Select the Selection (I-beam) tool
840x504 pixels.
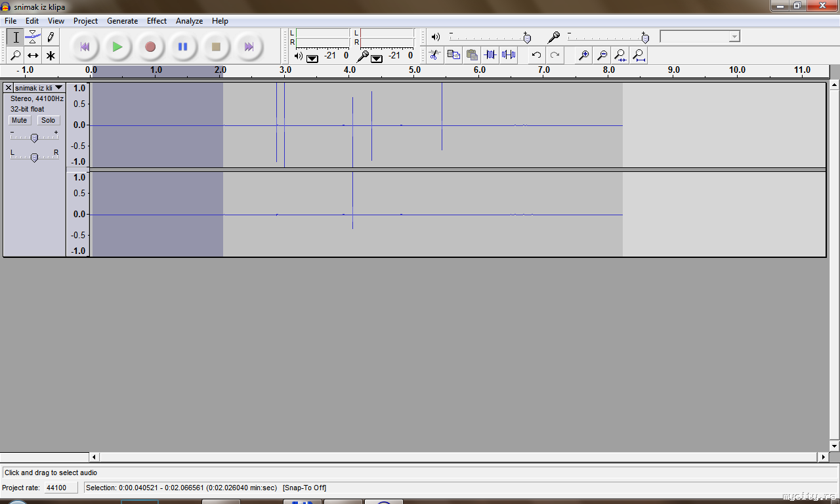[x=16, y=37]
